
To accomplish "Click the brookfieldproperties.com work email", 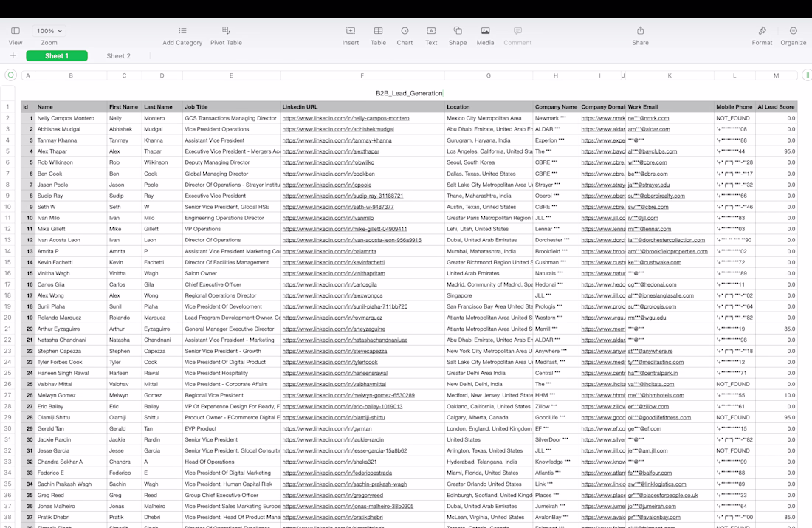I will (667, 251).
